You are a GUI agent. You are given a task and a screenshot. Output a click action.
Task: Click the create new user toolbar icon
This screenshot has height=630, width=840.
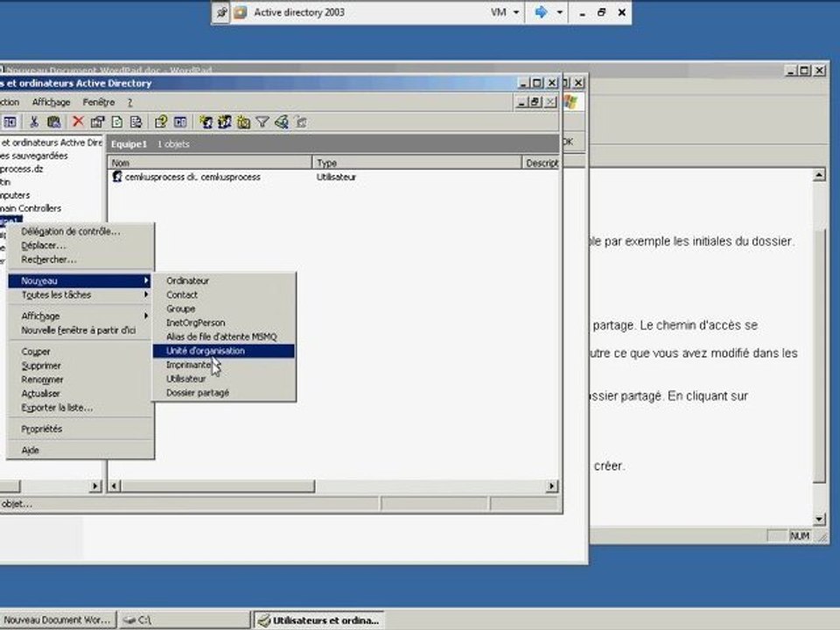[x=206, y=122]
